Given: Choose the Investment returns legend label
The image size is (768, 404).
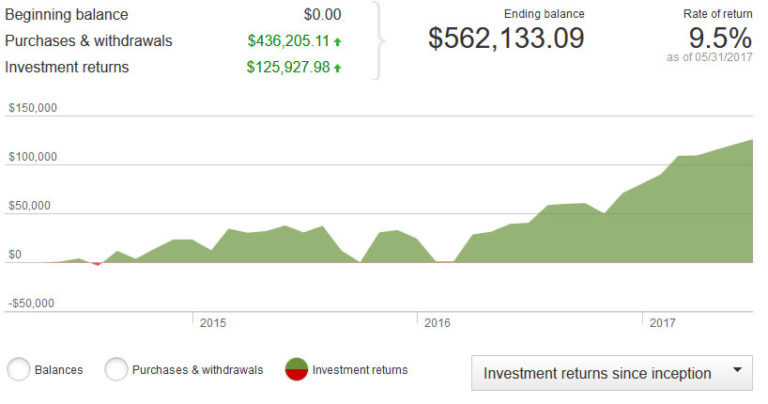Looking at the screenshot, I should pyautogui.click(x=360, y=370).
